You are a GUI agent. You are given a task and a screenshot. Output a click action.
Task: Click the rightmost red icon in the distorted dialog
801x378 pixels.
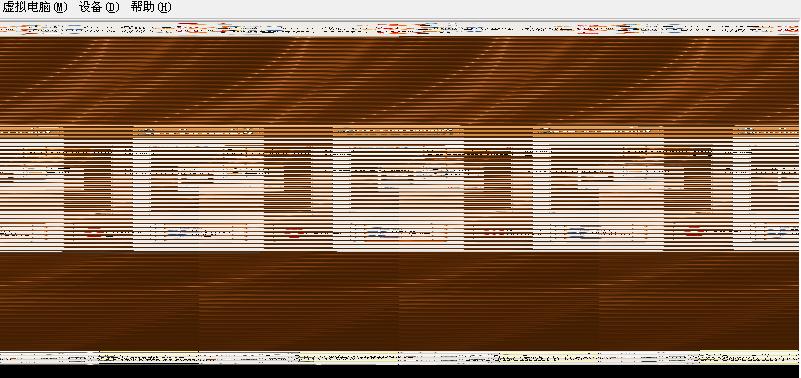[x=694, y=233]
